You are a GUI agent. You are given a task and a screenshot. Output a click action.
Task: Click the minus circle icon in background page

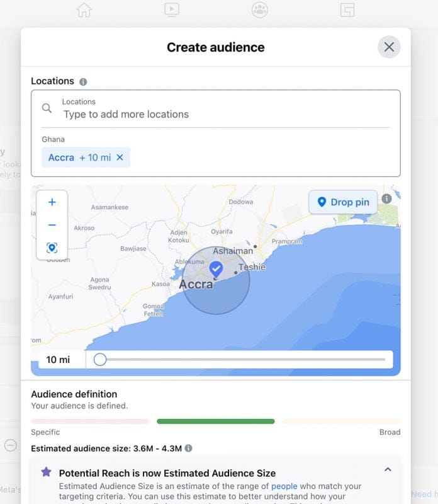pos(11,445)
